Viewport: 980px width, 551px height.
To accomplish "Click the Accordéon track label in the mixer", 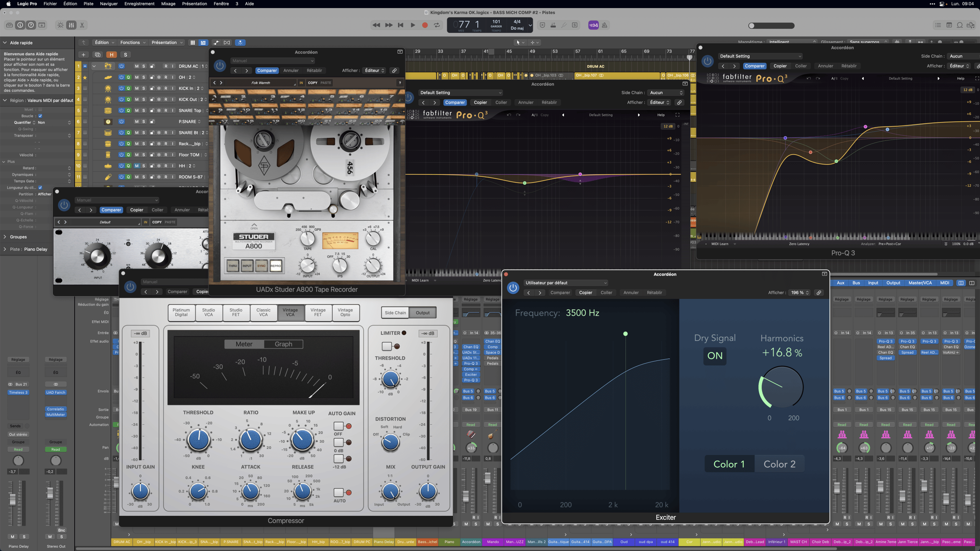I will (471, 542).
